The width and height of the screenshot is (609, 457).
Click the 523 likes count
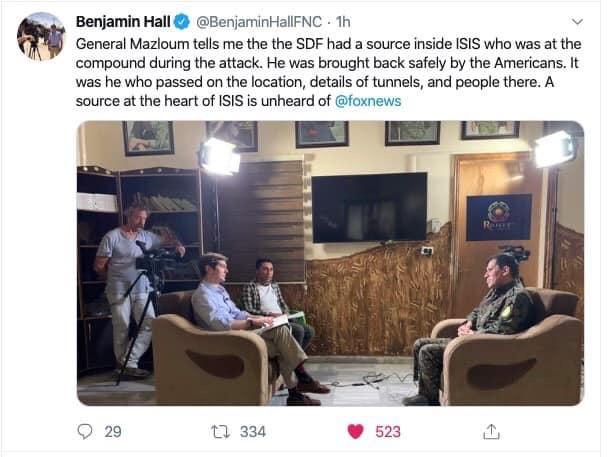click(x=388, y=431)
